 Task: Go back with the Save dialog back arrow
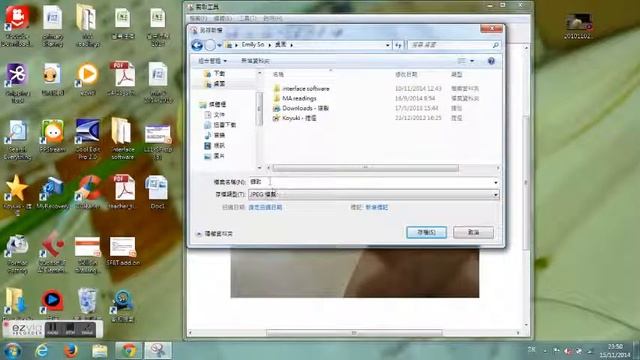[197, 45]
